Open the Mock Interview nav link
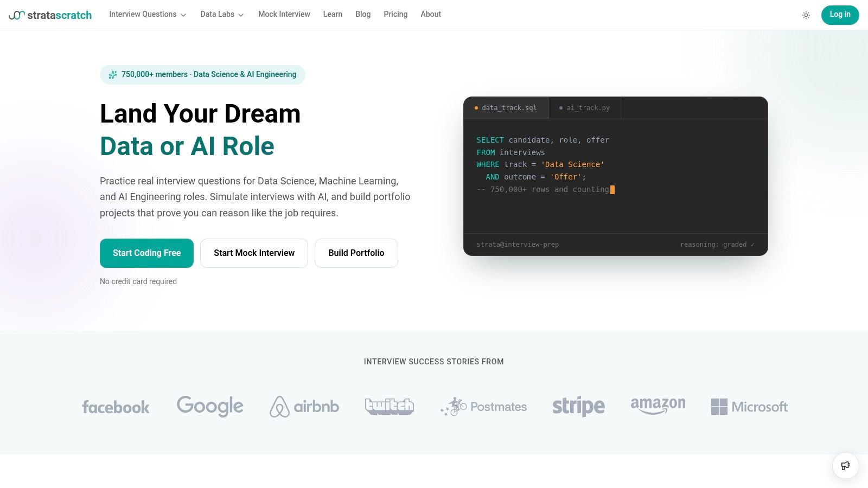The width and height of the screenshot is (868, 488). (x=284, y=15)
